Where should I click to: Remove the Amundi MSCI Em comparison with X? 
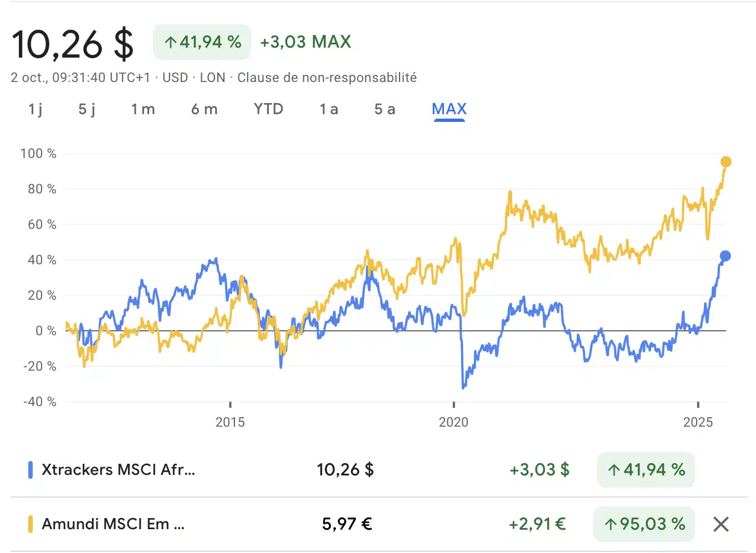tap(721, 524)
